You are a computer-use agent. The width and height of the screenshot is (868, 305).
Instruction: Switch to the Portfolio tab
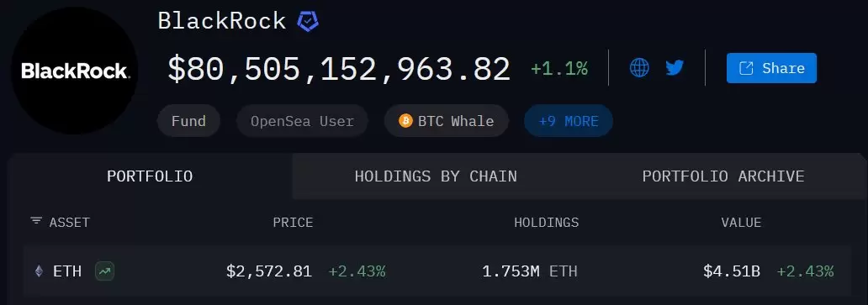150,176
